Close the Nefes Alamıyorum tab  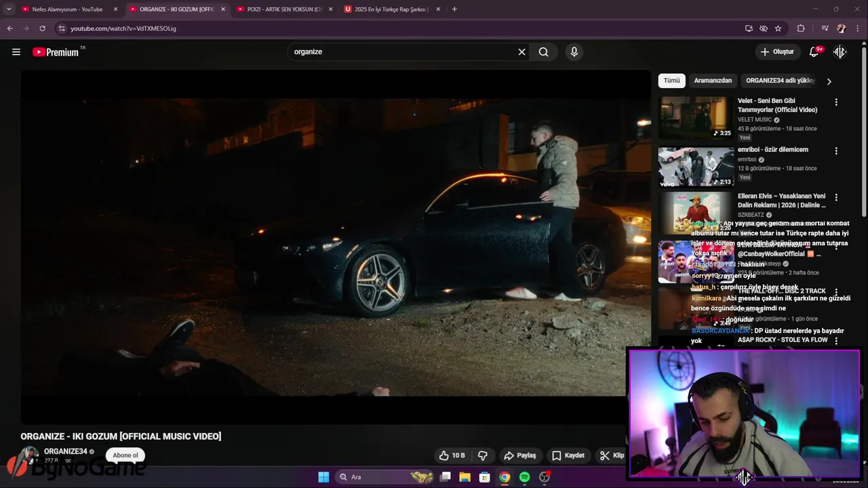[115, 9]
